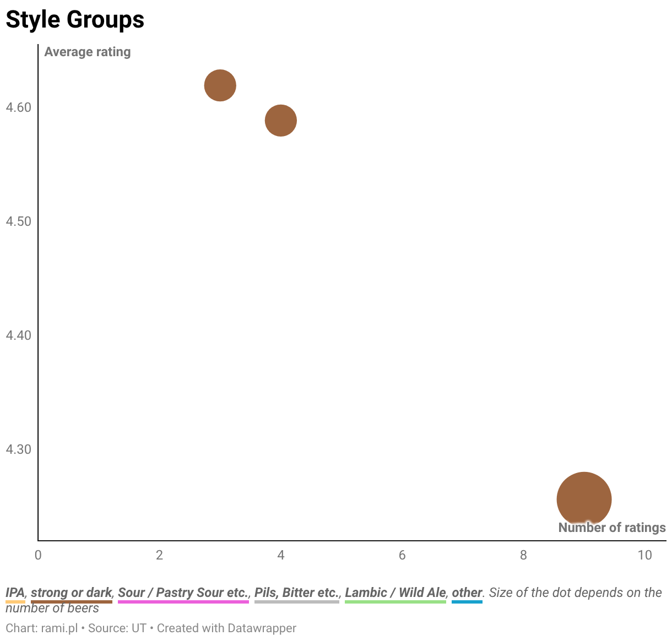The image size is (672, 641).
Task: Click the 10 tick on the x-axis
Action: pyautogui.click(x=644, y=555)
